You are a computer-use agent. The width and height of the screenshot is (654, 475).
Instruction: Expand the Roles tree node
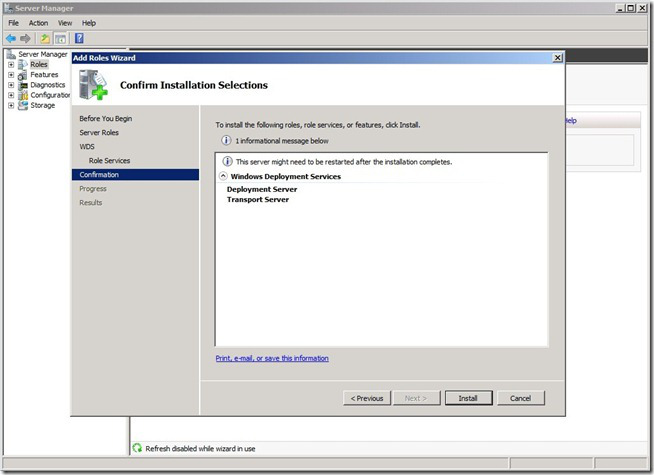pos(11,65)
